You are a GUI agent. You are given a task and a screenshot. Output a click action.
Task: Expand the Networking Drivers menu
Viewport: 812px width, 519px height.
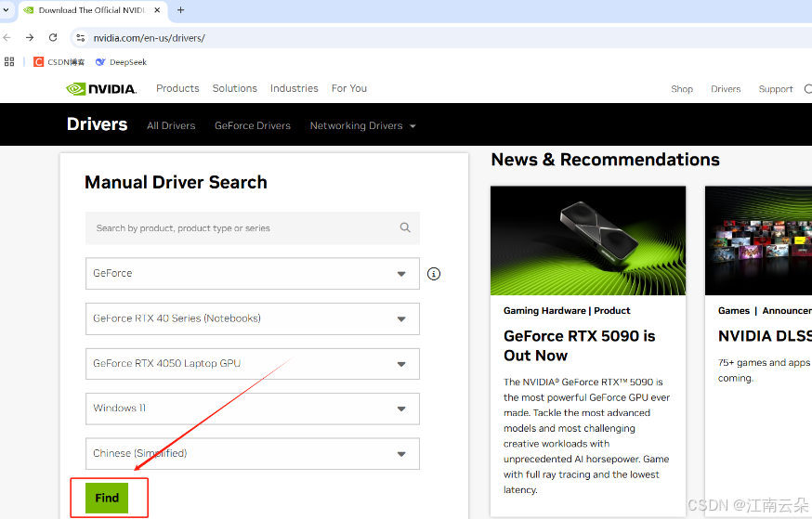[x=363, y=125]
